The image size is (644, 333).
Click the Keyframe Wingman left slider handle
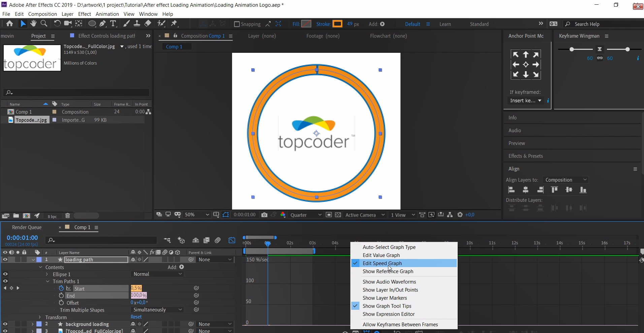[572, 49]
